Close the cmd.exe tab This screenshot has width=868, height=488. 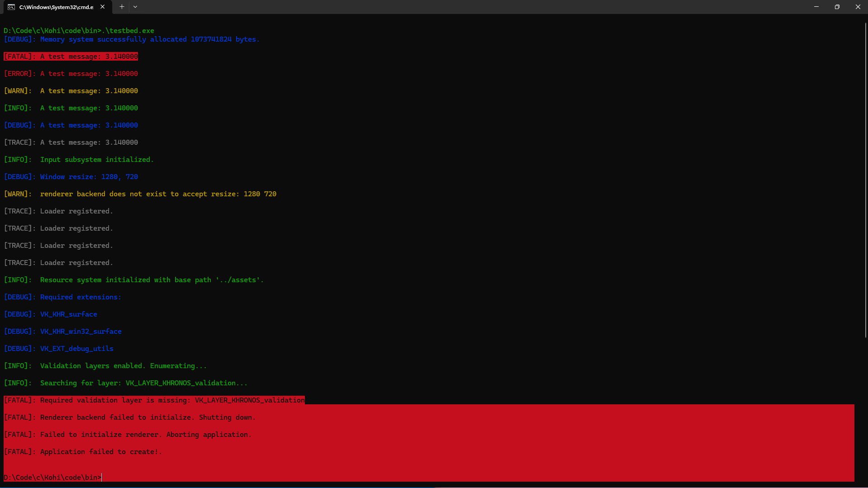103,7
